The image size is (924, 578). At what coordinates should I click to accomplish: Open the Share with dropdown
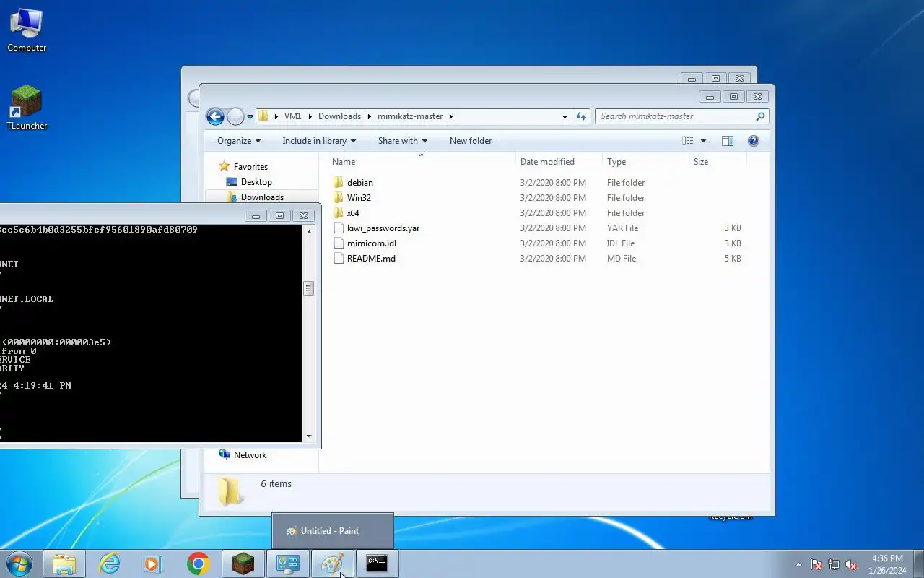402,141
